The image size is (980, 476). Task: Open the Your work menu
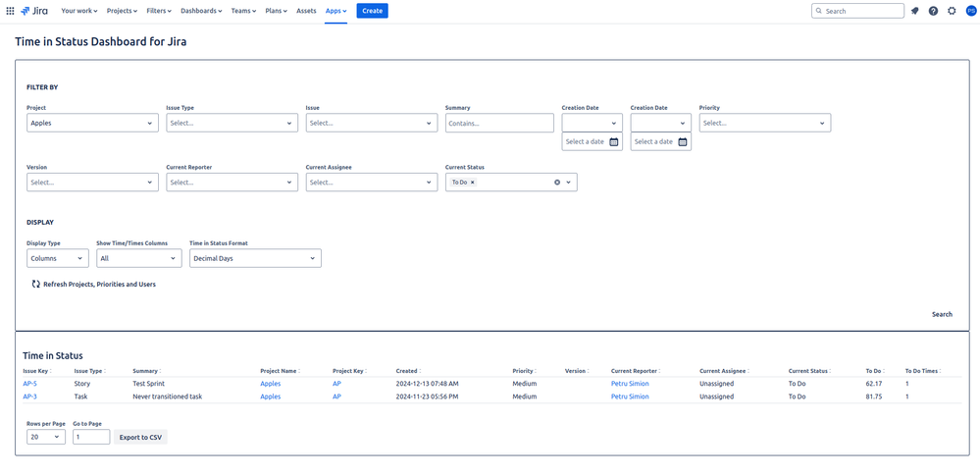(x=79, y=11)
